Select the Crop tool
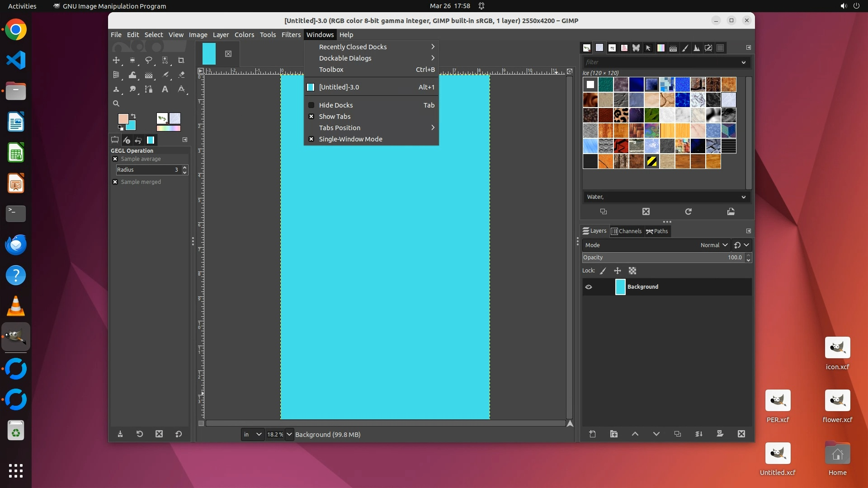 point(181,60)
